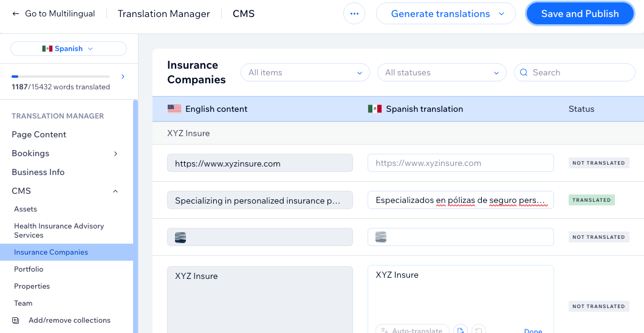Click the copy original text icon
644x333 pixels.
[461, 331]
